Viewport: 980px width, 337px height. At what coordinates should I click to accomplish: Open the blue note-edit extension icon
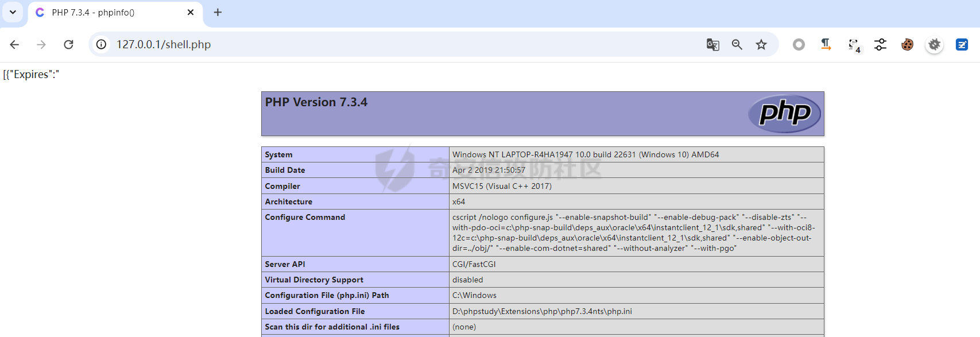(x=962, y=45)
